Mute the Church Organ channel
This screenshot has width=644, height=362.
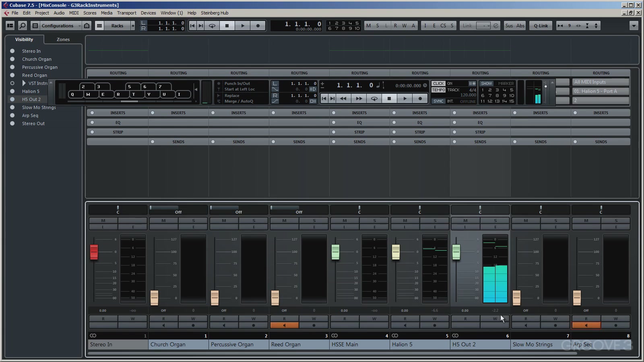(x=163, y=220)
